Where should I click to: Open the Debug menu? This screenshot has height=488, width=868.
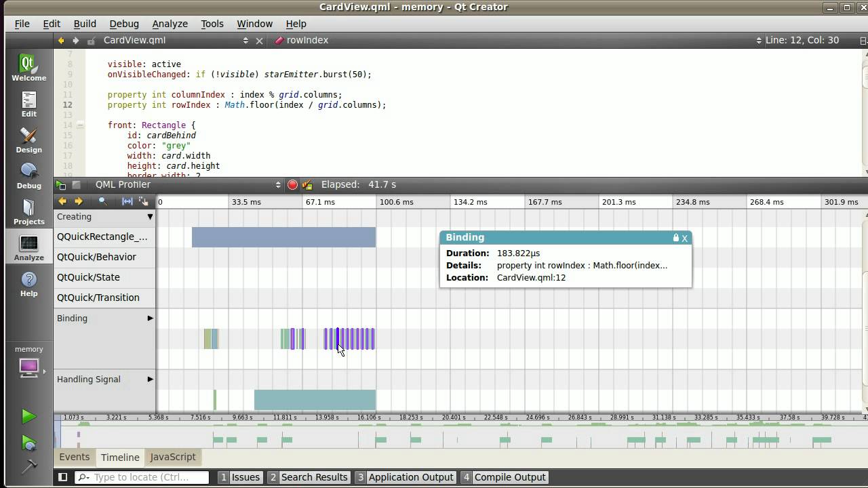[x=124, y=24]
